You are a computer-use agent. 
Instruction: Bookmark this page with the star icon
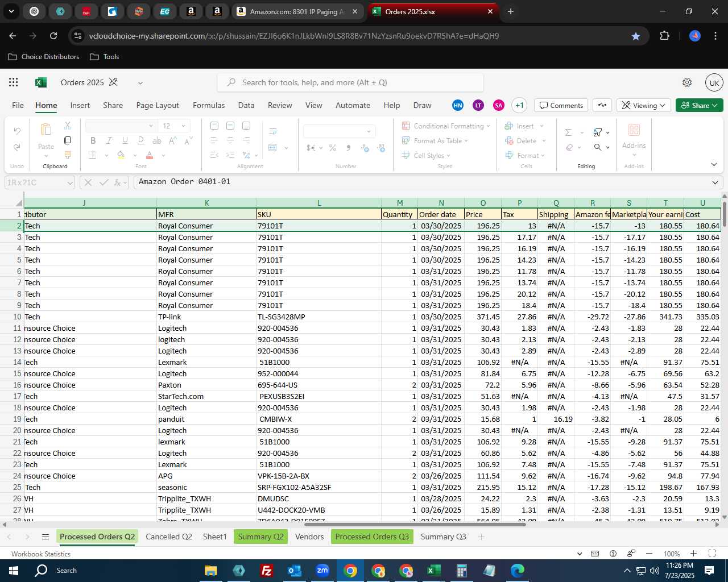click(x=636, y=36)
